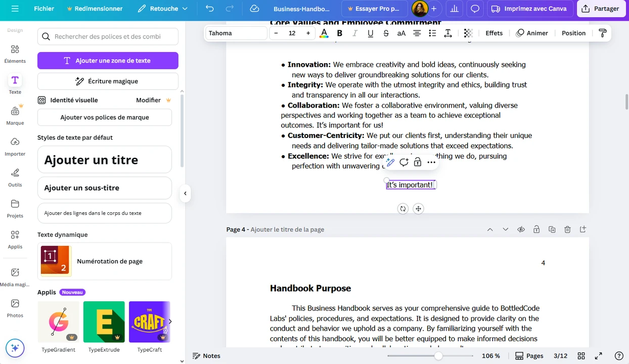
Task: Open the Applis sidebar tab
Action: [x=15, y=239]
